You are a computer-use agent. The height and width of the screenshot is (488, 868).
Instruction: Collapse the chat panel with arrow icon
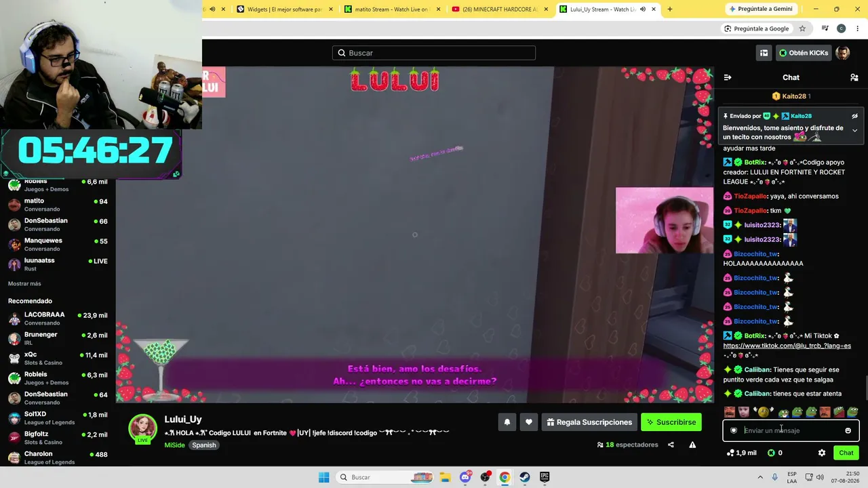[728, 77]
